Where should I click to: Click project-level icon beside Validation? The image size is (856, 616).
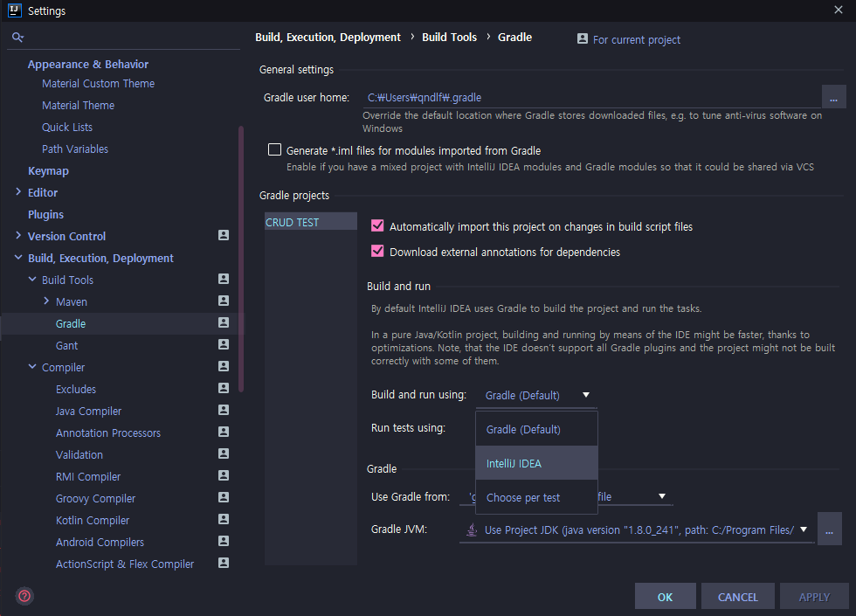click(224, 453)
